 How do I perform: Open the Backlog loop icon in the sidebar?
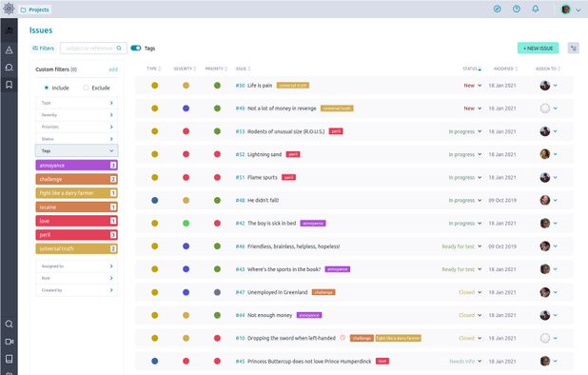click(x=9, y=68)
